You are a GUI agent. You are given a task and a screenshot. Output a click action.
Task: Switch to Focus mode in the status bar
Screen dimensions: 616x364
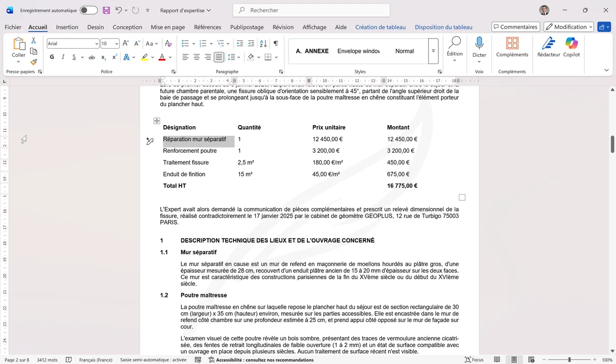coord(473,359)
